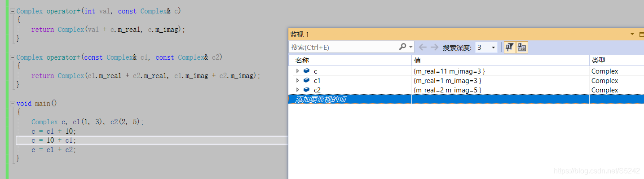Click the blue cube icon for variable c

(307, 71)
